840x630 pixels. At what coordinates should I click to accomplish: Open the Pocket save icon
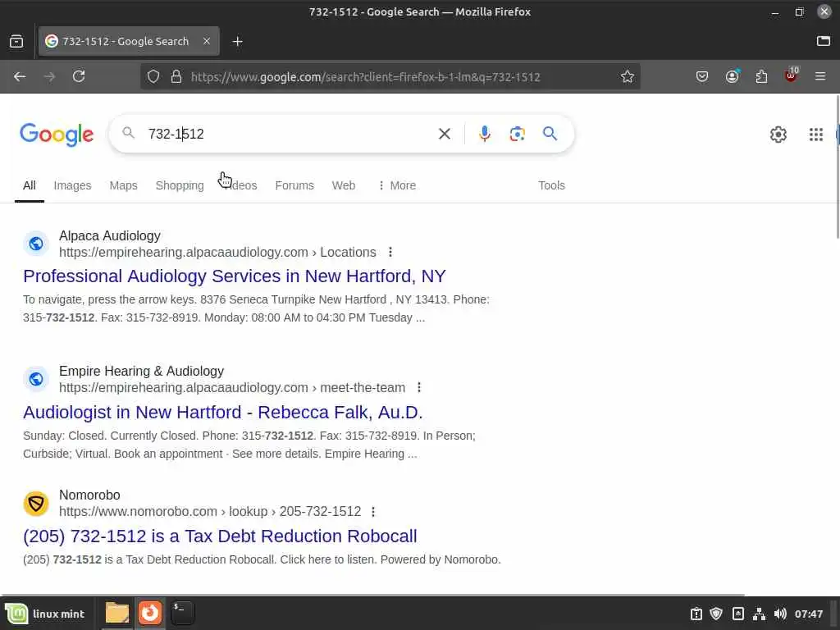[702, 76]
